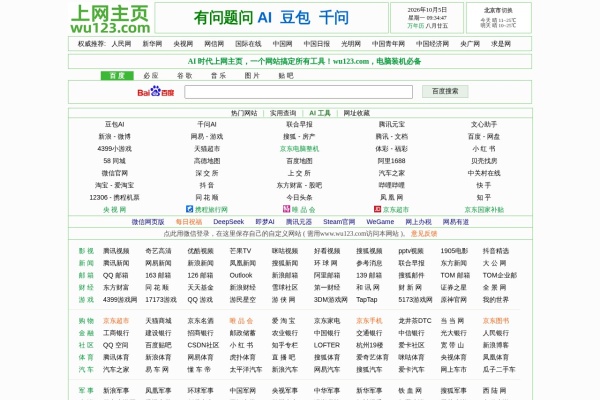
Task: Open 今日头条 link
Action: [x=299, y=198]
